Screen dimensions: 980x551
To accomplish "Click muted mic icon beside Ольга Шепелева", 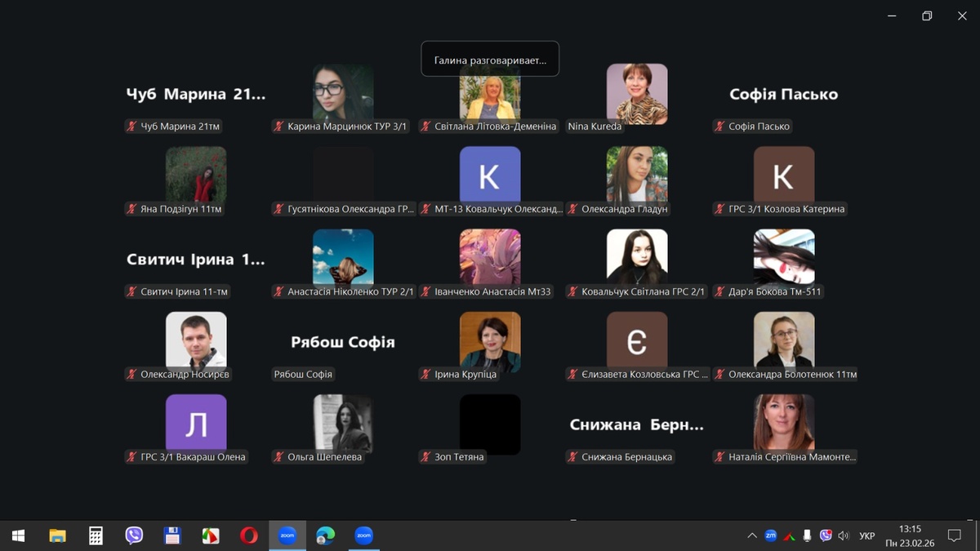I will [x=278, y=457].
